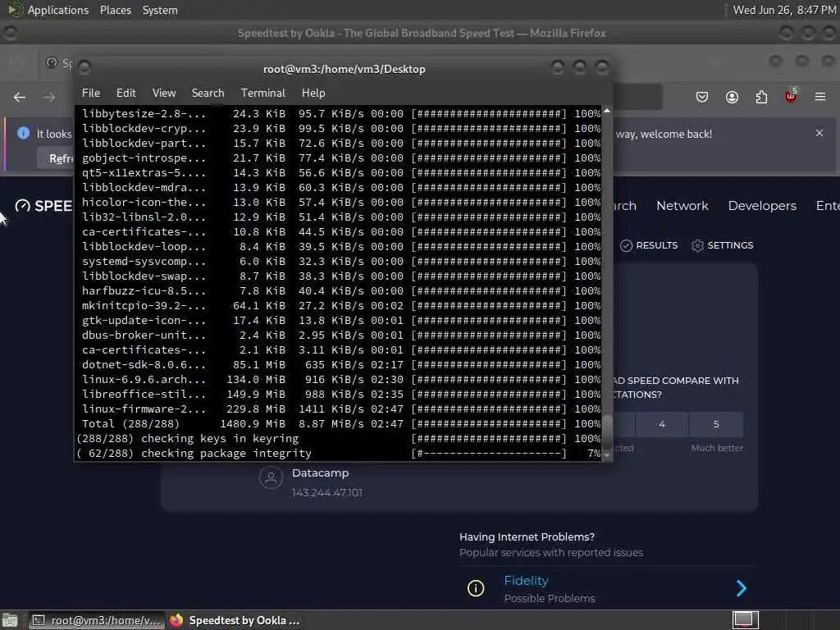Dismiss Firefox notification bar with X

[819, 133]
